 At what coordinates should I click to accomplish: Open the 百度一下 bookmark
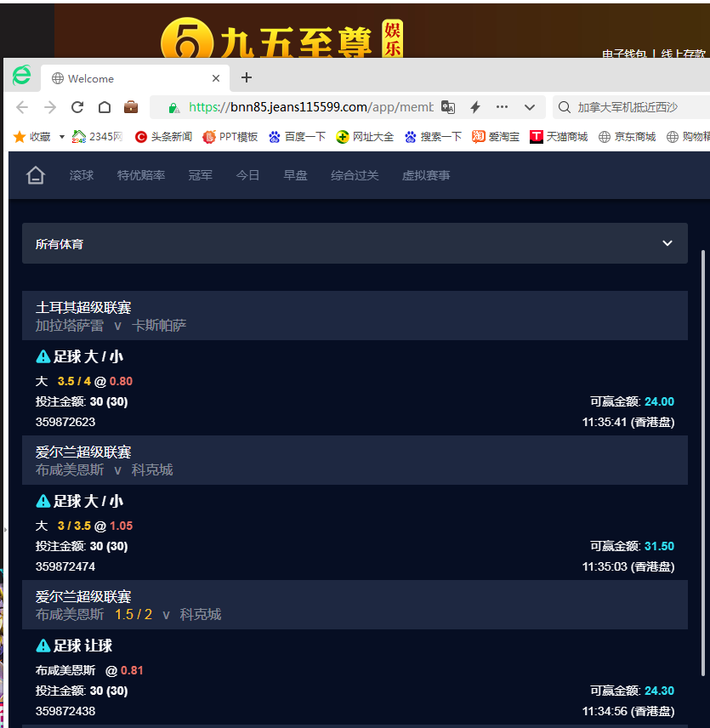point(297,136)
